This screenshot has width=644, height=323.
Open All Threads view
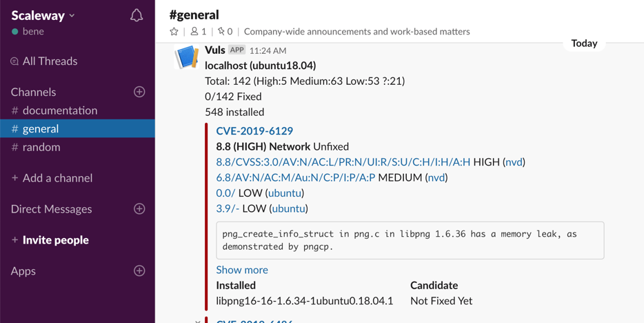(x=50, y=61)
